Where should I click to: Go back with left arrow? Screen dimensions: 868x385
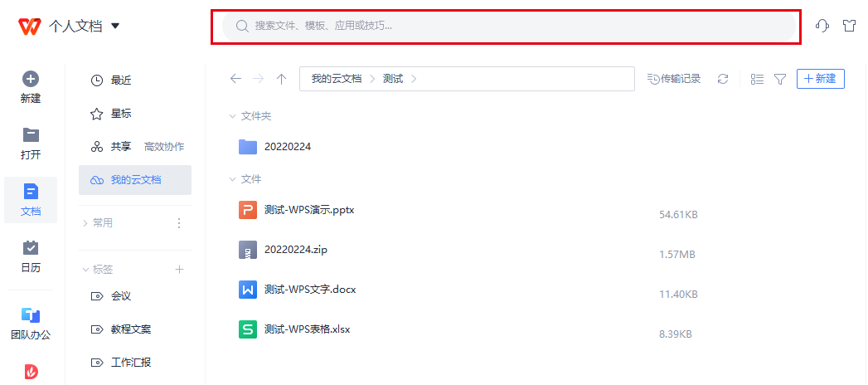tap(235, 79)
